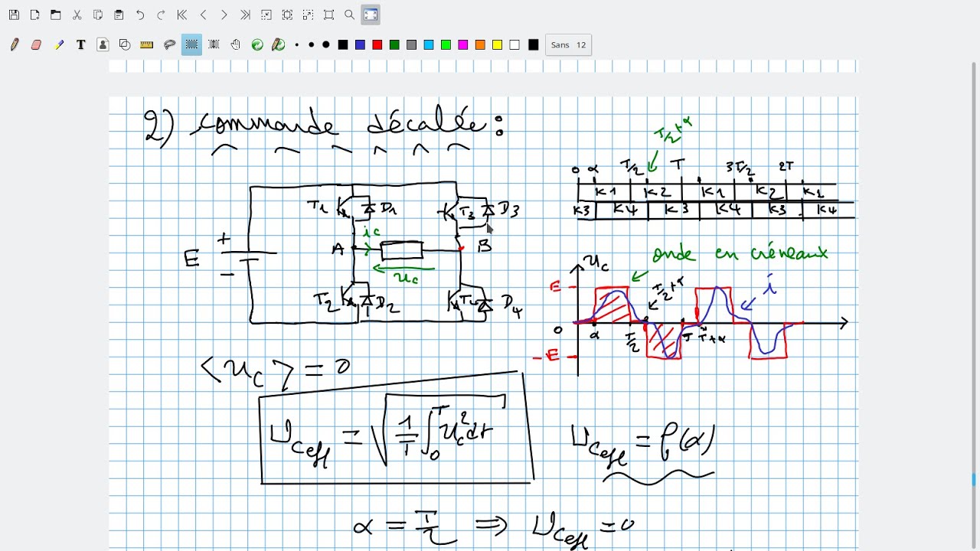This screenshot has height=551, width=980.
Task: Undo the last stroke
Action: (139, 15)
